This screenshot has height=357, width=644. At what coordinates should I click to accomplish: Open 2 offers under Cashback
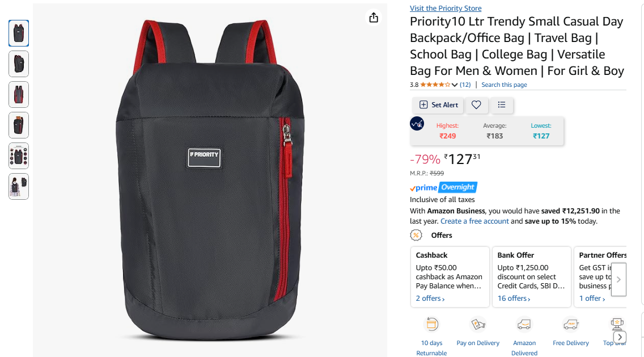[430, 298]
